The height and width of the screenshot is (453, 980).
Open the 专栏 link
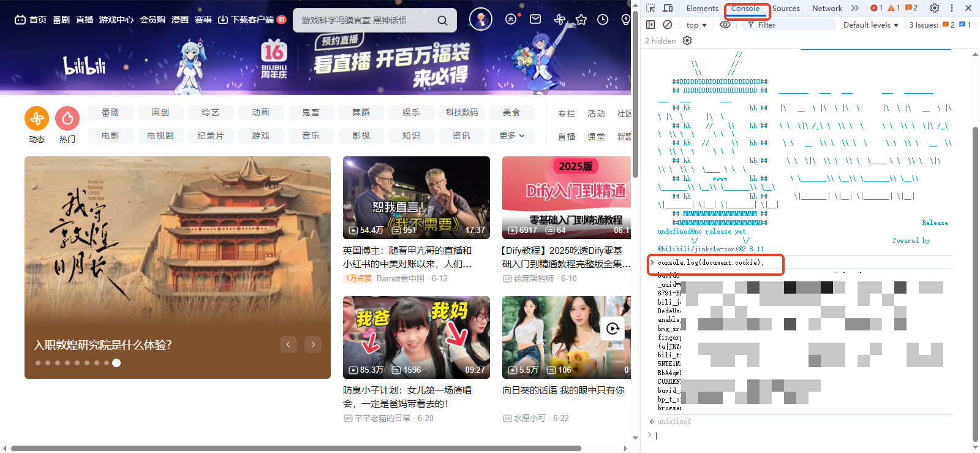(567, 113)
